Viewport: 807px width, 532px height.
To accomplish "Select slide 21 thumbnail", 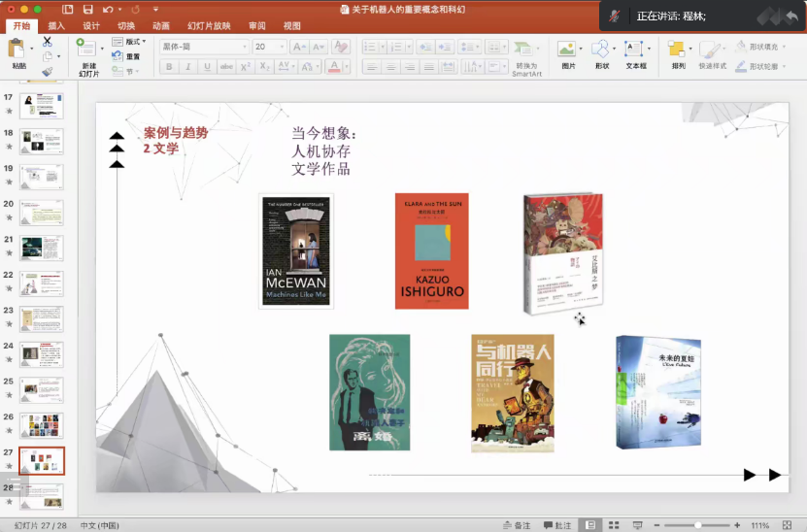I will (42, 247).
